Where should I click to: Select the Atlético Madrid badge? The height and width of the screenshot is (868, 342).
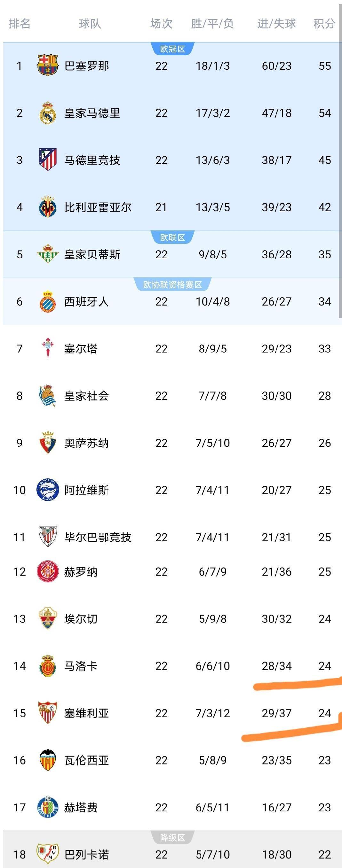tap(48, 160)
